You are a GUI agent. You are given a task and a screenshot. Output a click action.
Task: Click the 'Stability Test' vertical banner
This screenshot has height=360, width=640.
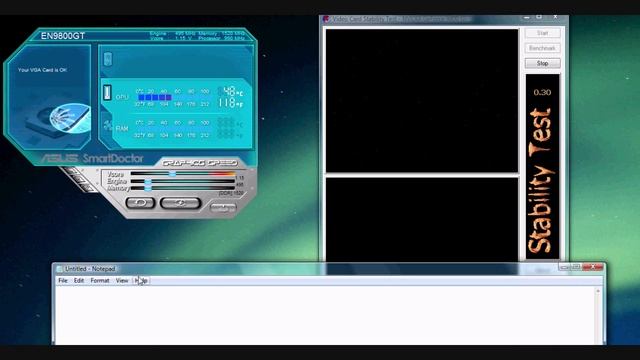point(541,180)
